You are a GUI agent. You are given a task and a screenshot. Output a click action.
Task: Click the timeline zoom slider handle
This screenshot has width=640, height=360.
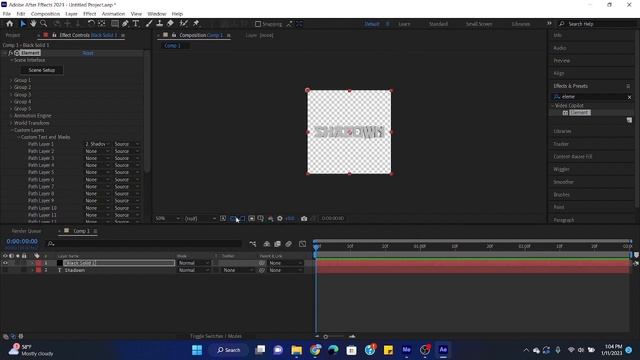pos(326,337)
